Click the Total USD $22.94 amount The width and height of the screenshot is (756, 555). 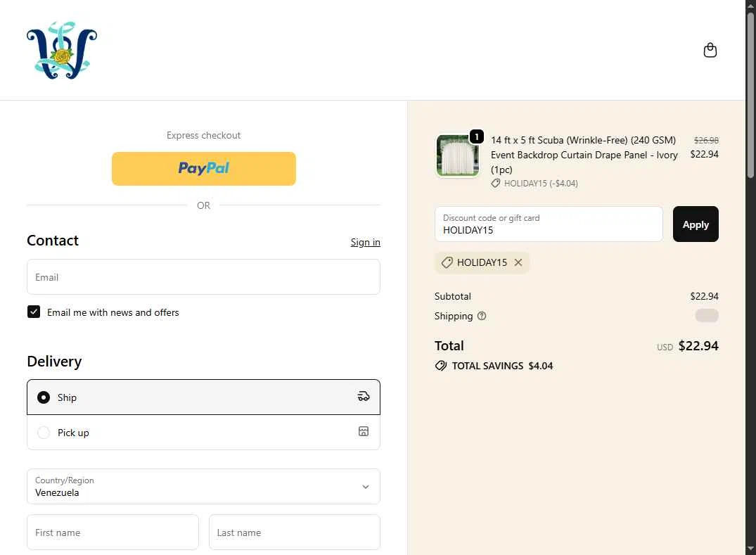pyautogui.click(x=688, y=345)
